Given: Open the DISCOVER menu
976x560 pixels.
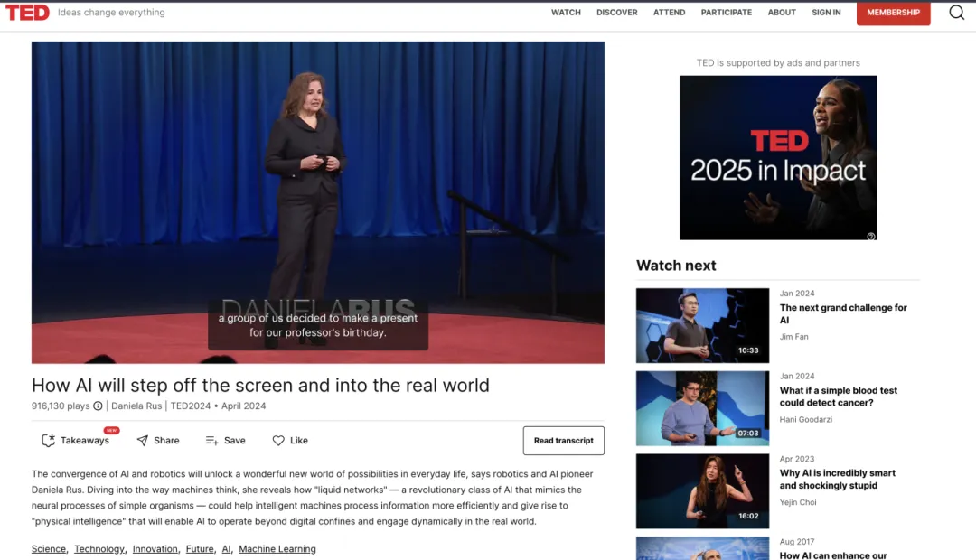Looking at the screenshot, I should [617, 13].
